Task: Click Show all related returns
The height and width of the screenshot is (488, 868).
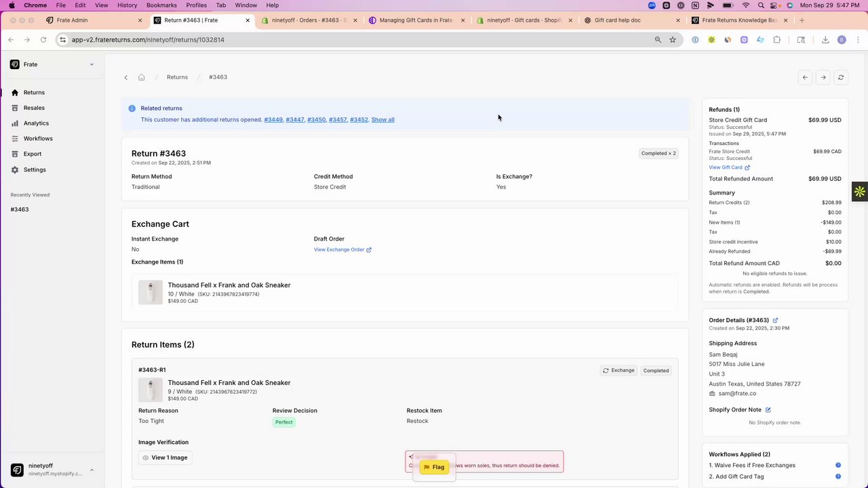Action: click(x=382, y=120)
